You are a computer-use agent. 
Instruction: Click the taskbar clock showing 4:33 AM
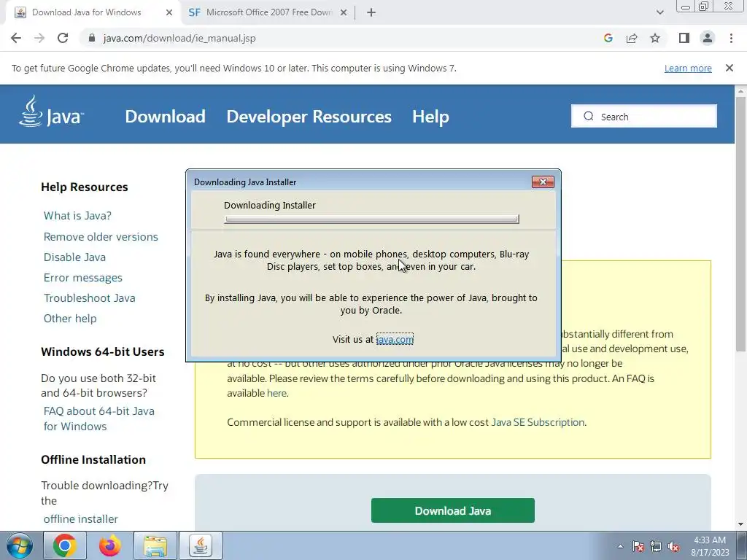coord(710,546)
